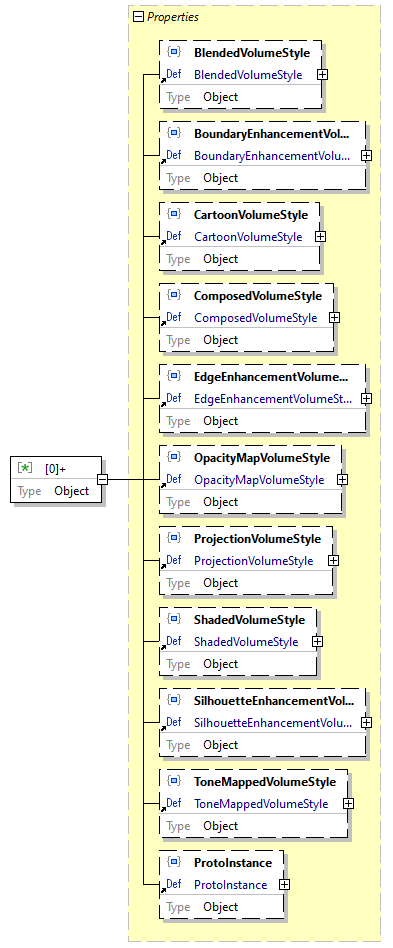Image resolution: width=393 pixels, height=948 pixels.
Task: Open the BoundaryEnhancementVolu... definition link
Action: coord(272,155)
